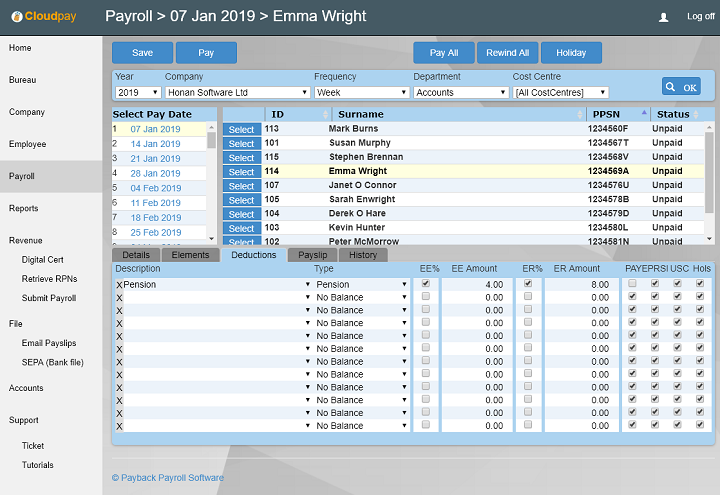Select pay date 14 Jan 2019

pyautogui.click(x=155, y=144)
